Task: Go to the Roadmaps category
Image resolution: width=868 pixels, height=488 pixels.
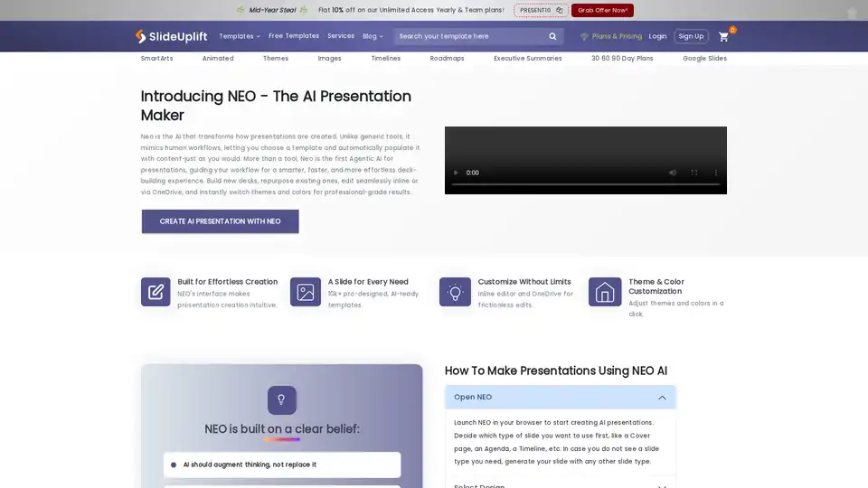Action: pos(447,58)
